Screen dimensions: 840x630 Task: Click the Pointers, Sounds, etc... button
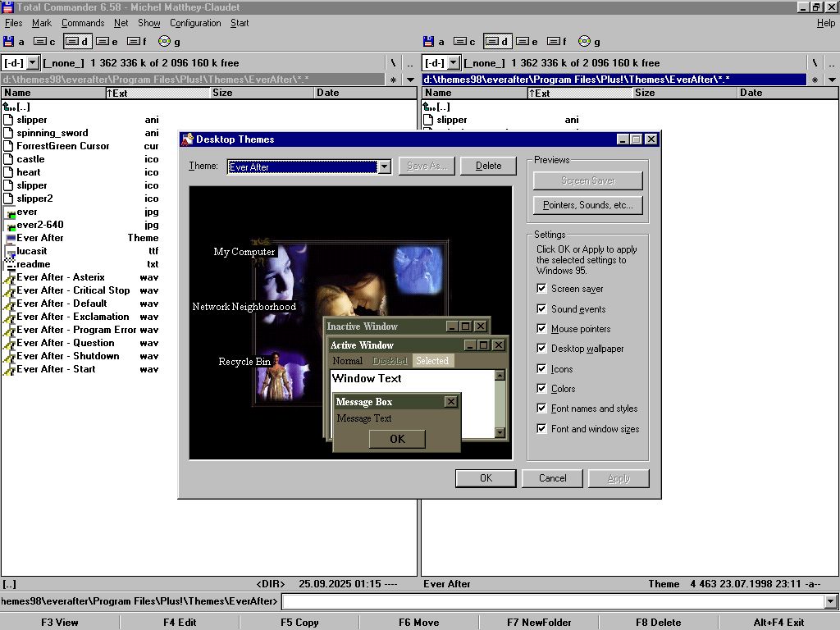(587, 205)
